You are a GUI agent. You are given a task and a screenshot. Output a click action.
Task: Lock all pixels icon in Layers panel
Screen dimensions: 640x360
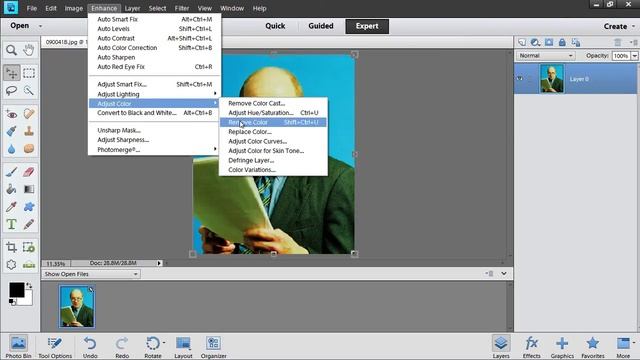pyautogui.click(x=562, y=42)
